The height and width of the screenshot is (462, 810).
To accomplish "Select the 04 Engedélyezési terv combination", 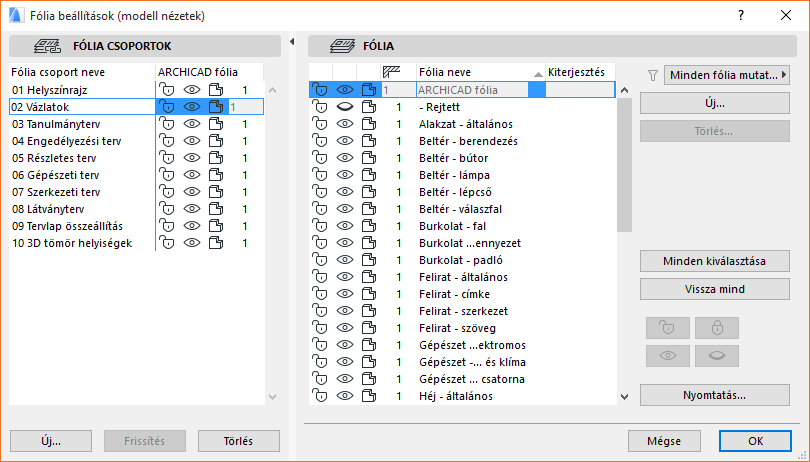I will 66,141.
